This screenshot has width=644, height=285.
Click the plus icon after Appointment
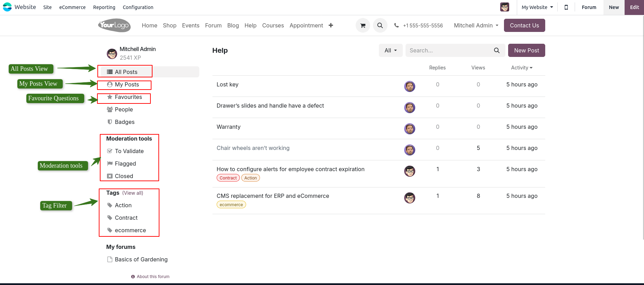tap(331, 25)
